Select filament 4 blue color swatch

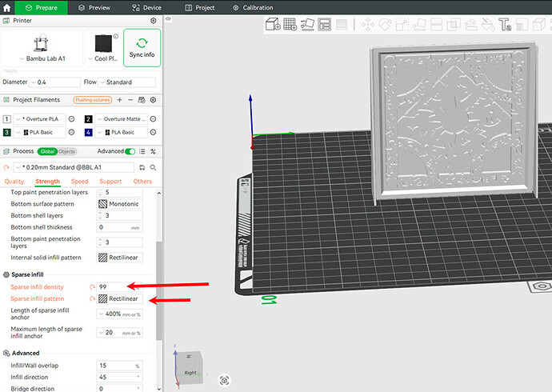coord(88,132)
